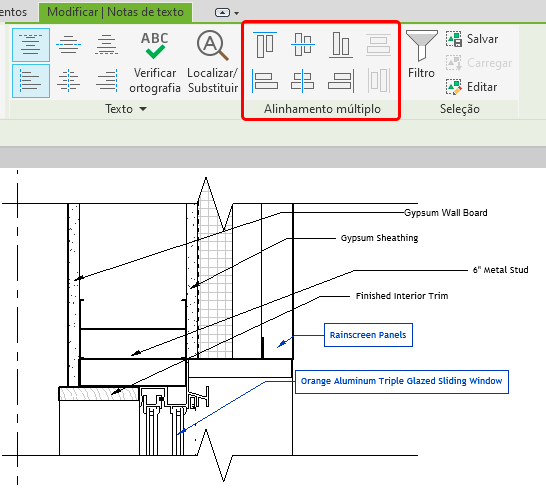Align selected notes to vertical middle
Screen dimensions: 546x490
(303, 45)
